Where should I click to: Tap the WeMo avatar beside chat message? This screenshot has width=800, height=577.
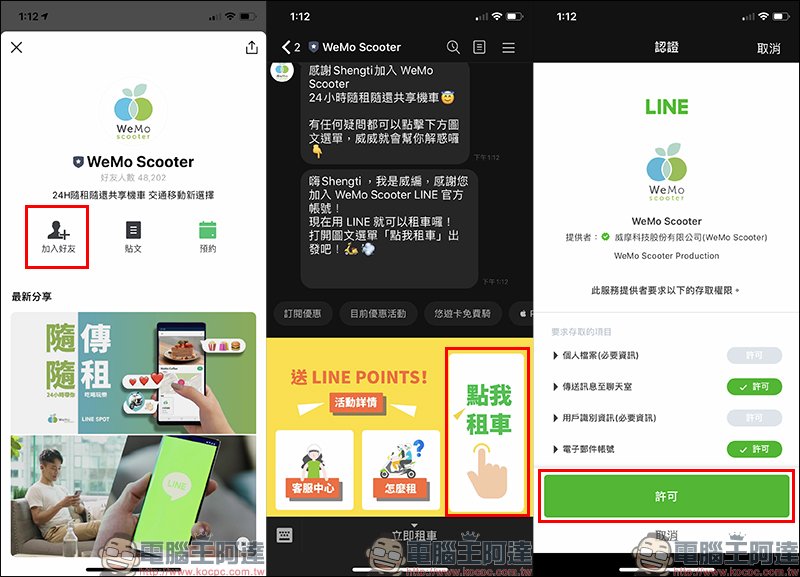tap(282, 71)
